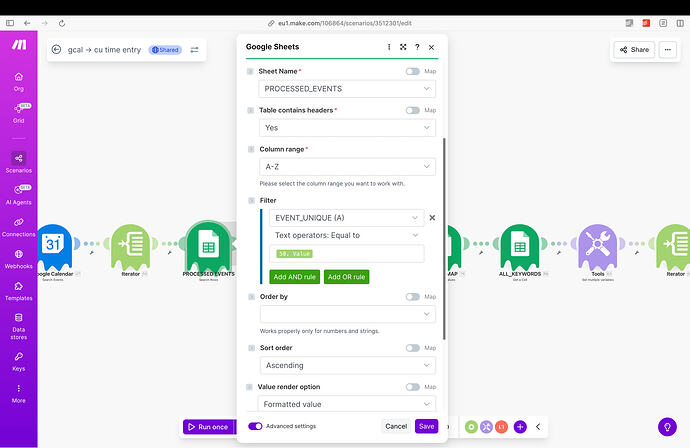Open AI Agents in the sidebar
This screenshot has height=448, width=690.
(18, 195)
